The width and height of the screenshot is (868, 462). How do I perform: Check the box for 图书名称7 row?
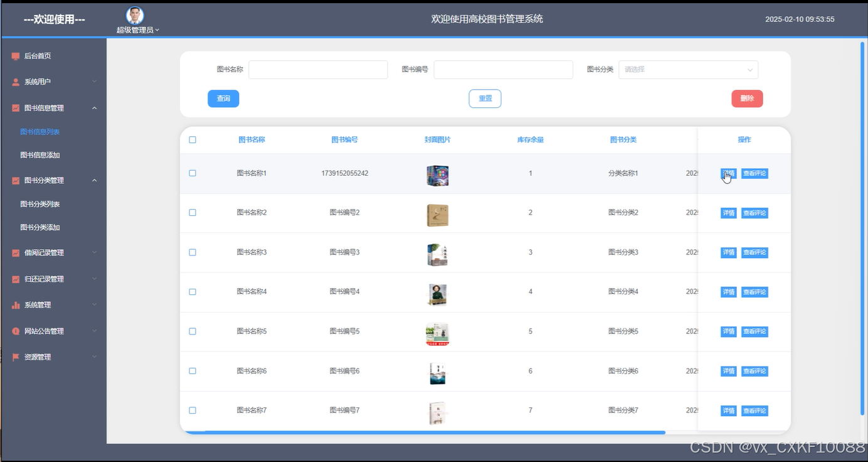coord(193,411)
